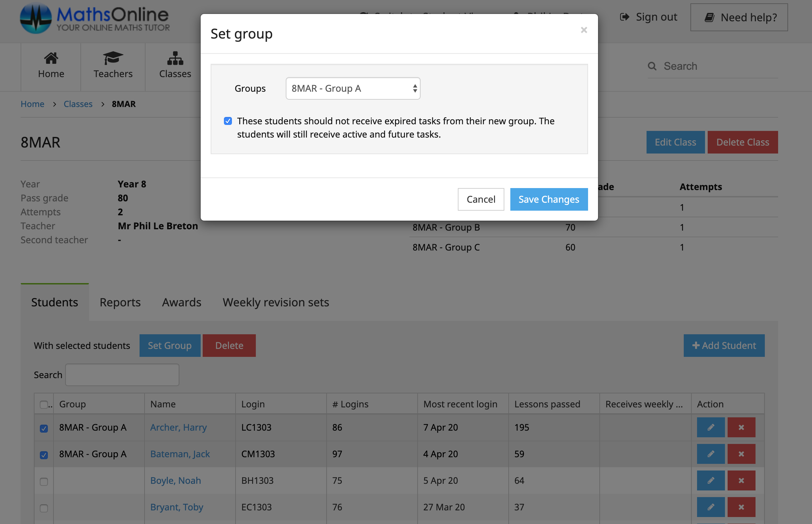Open the Groups dropdown
Image resolution: width=812 pixels, height=524 pixels.
point(353,88)
